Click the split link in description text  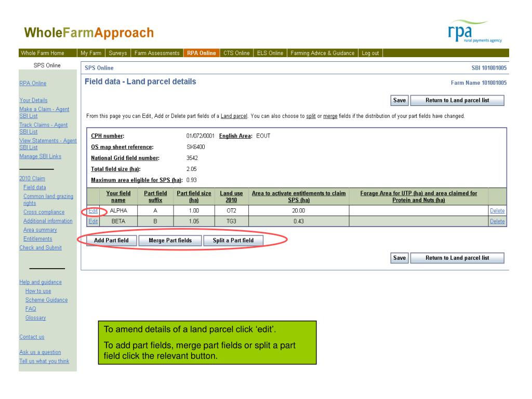tap(311, 116)
